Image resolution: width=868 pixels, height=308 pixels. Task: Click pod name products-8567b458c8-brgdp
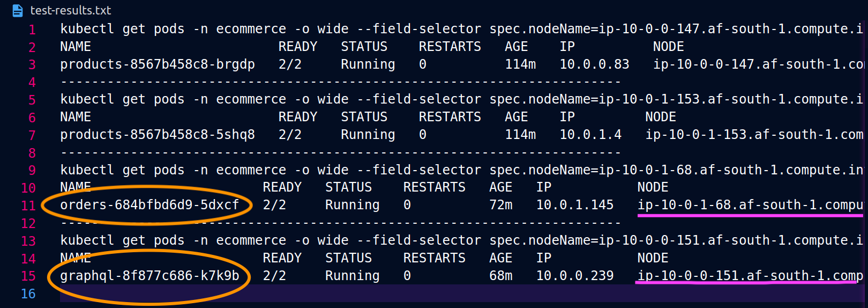tap(158, 64)
